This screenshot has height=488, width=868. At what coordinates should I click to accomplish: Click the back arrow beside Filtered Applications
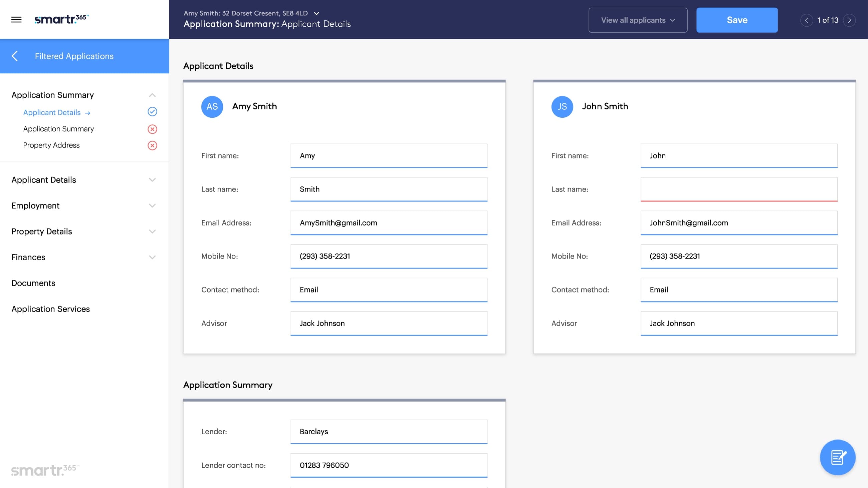[x=14, y=56]
